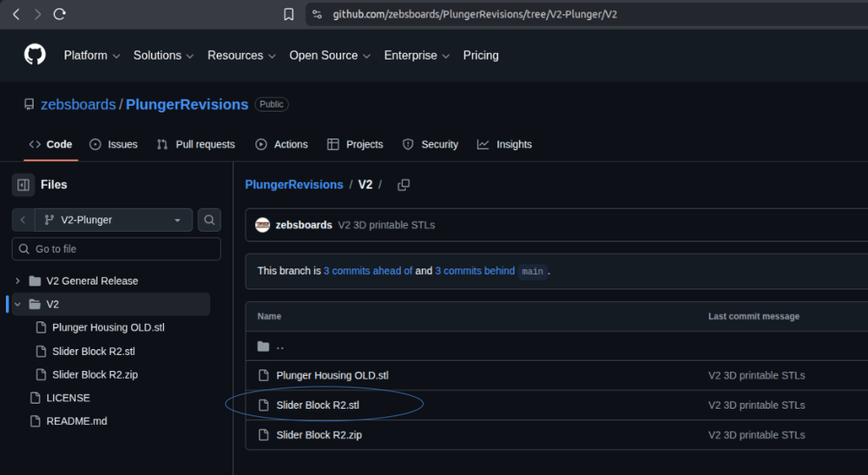Click the Name column header

pos(269,317)
